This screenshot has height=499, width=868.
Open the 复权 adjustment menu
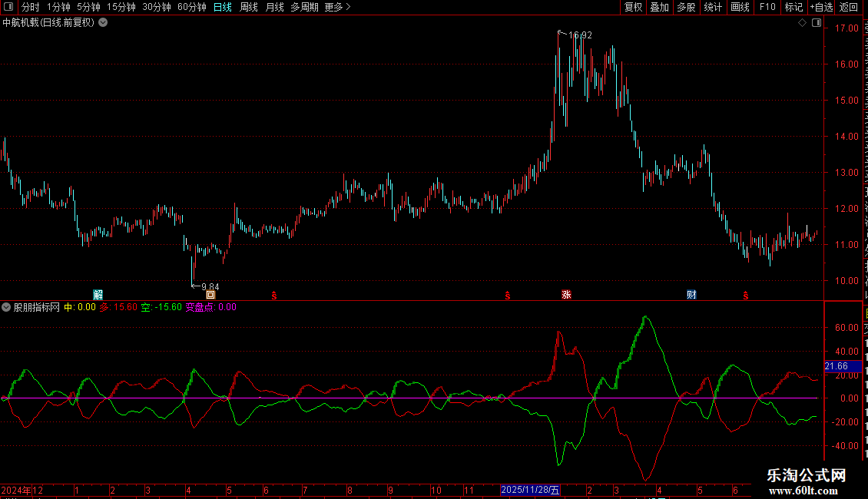[x=633, y=7]
